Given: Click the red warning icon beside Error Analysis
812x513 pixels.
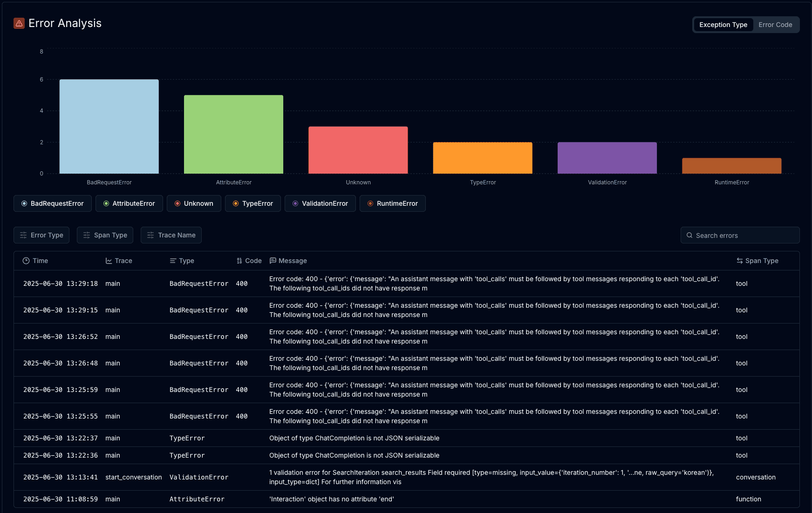Looking at the screenshot, I should pos(19,23).
